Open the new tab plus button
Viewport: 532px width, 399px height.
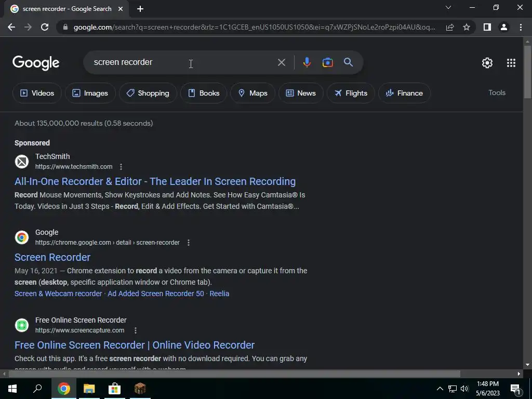point(140,9)
